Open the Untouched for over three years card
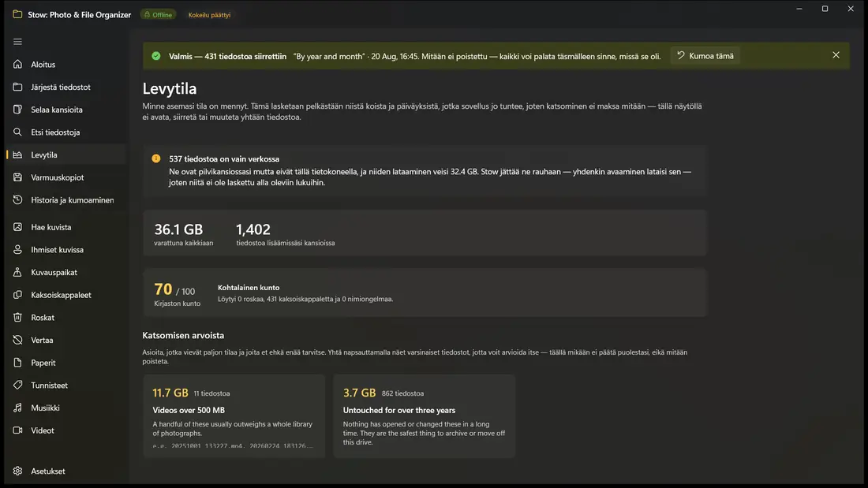The image size is (868, 488). [x=425, y=416]
